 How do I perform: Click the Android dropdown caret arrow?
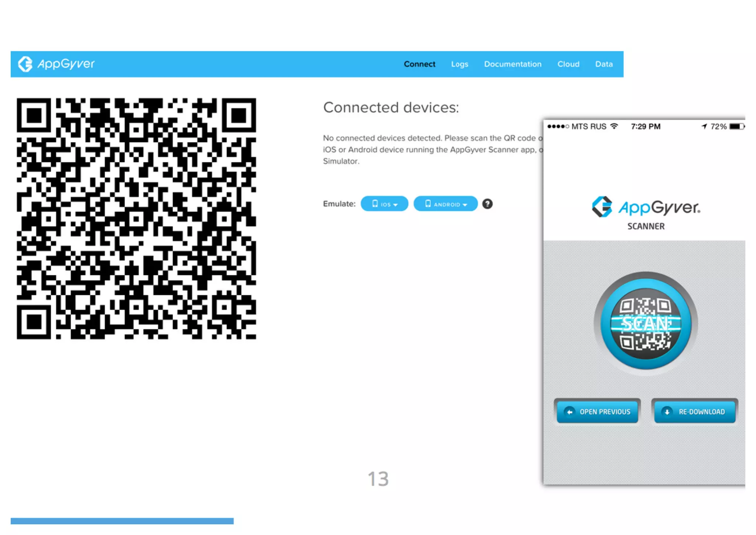(x=465, y=205)
